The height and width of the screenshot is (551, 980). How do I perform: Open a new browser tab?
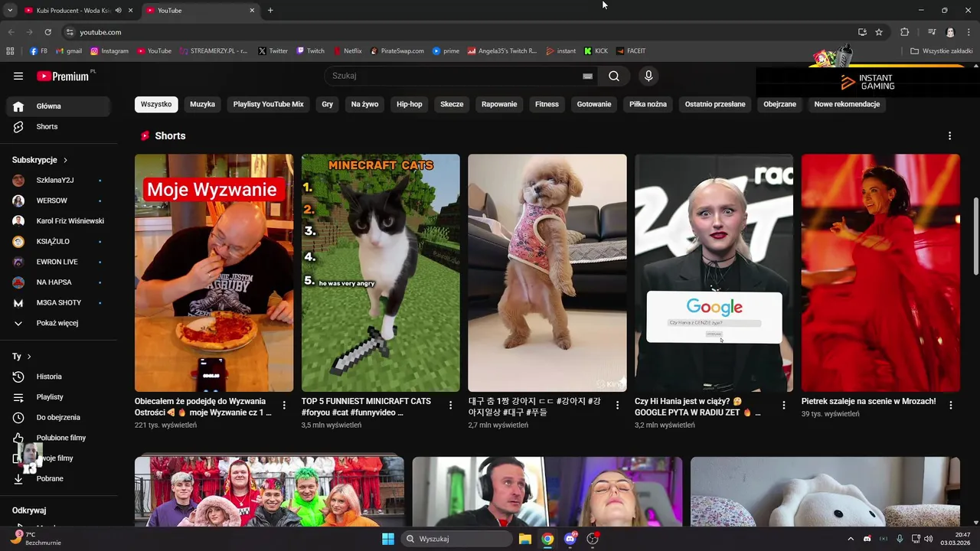click(270, 11)
